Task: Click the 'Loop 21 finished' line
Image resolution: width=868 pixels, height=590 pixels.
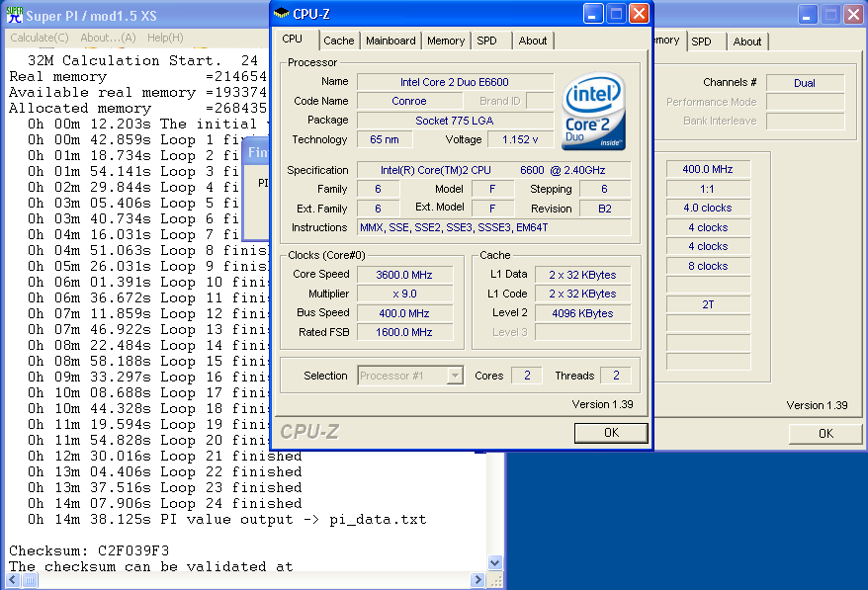Action: tap(164, 456)
